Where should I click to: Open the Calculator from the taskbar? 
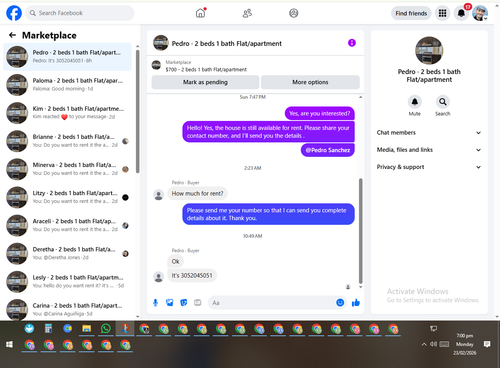[48, 329]
